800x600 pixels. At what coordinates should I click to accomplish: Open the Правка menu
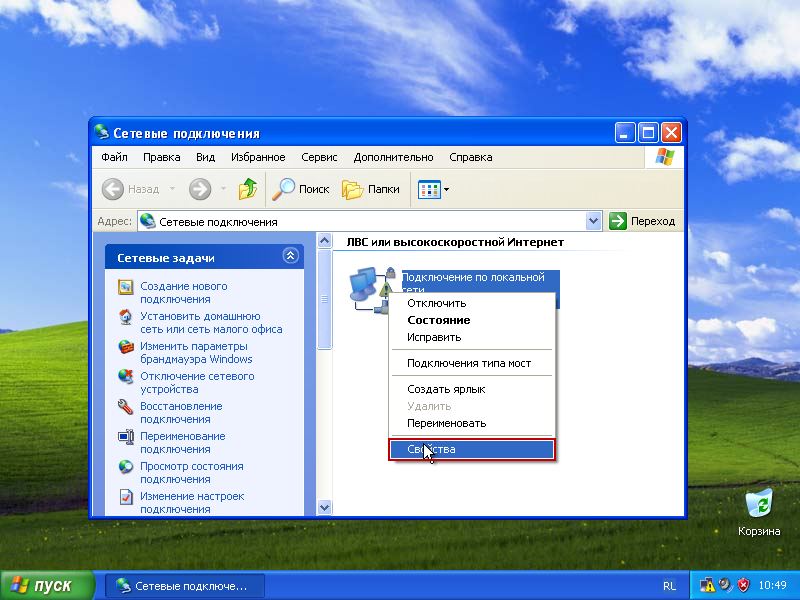coord(162,157)
